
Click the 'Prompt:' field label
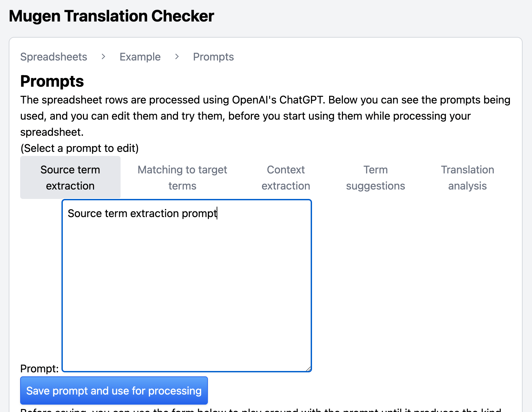pos(40,369)
